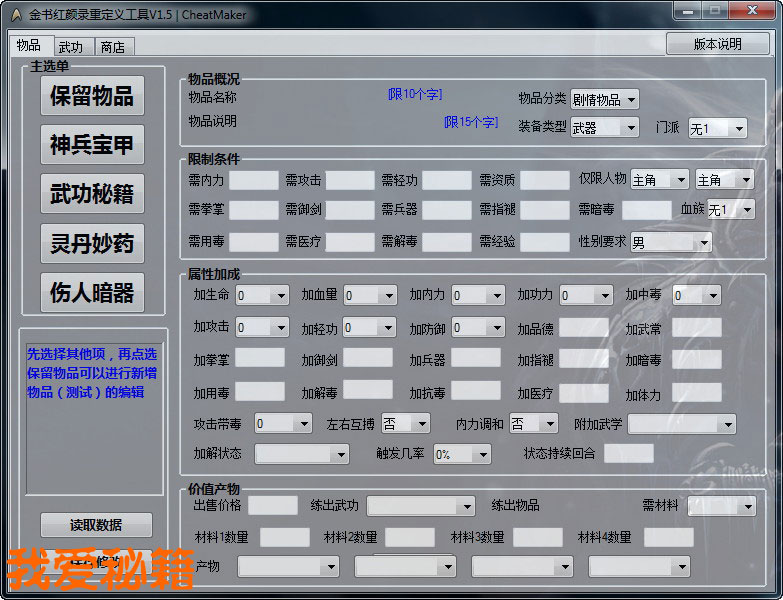Open the 版本说明 version notes

pos(717,44)
